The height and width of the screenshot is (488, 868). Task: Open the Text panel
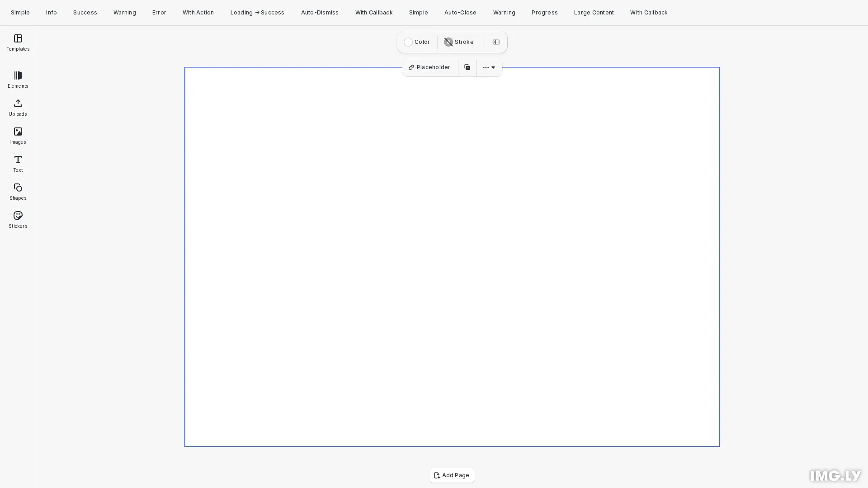click(x=18, y=164)
